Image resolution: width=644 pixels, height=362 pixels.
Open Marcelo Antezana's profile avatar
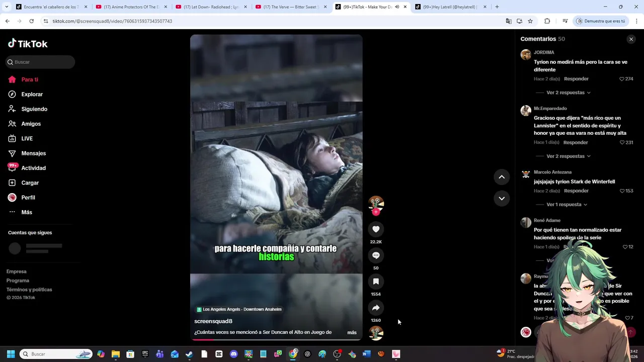(x=526, y=174)
